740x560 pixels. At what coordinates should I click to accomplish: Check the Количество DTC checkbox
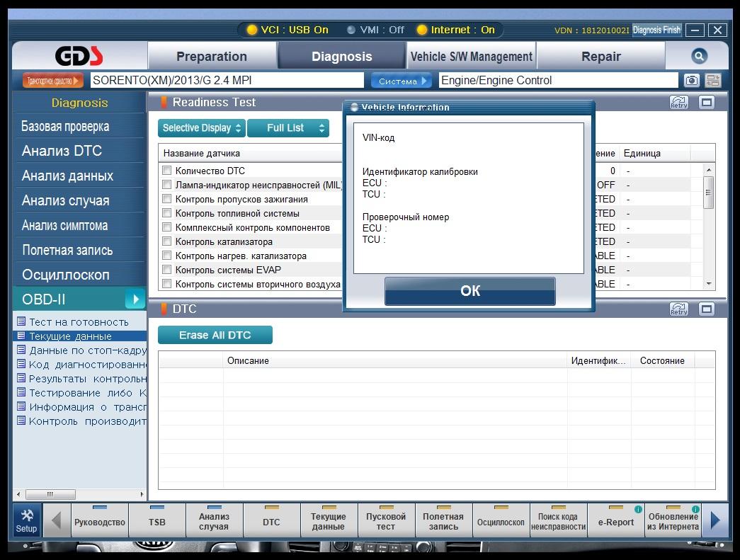pyautogui.click(x=166, y=171)
